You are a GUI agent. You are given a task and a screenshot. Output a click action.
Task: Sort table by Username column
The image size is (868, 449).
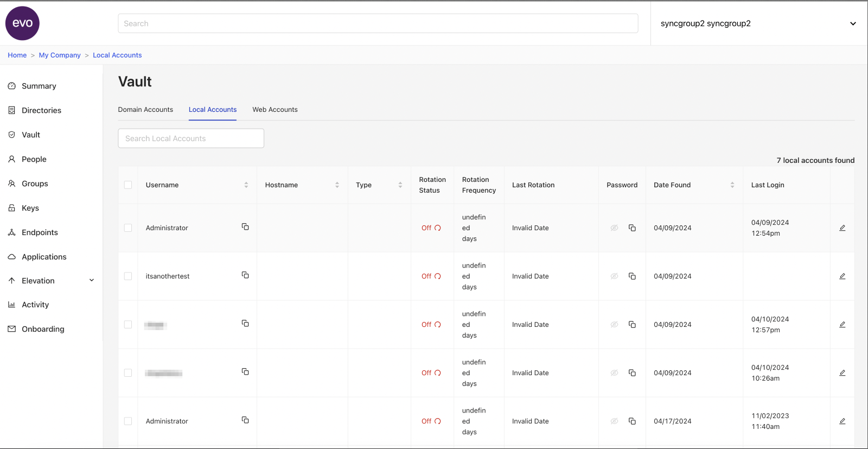tap(246, 185)
